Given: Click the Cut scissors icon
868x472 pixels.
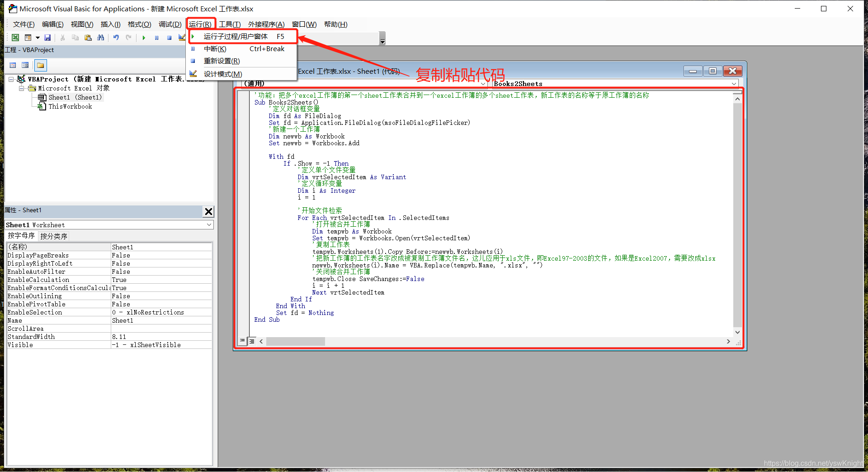Looking at the screenshot, I should 62,38.
